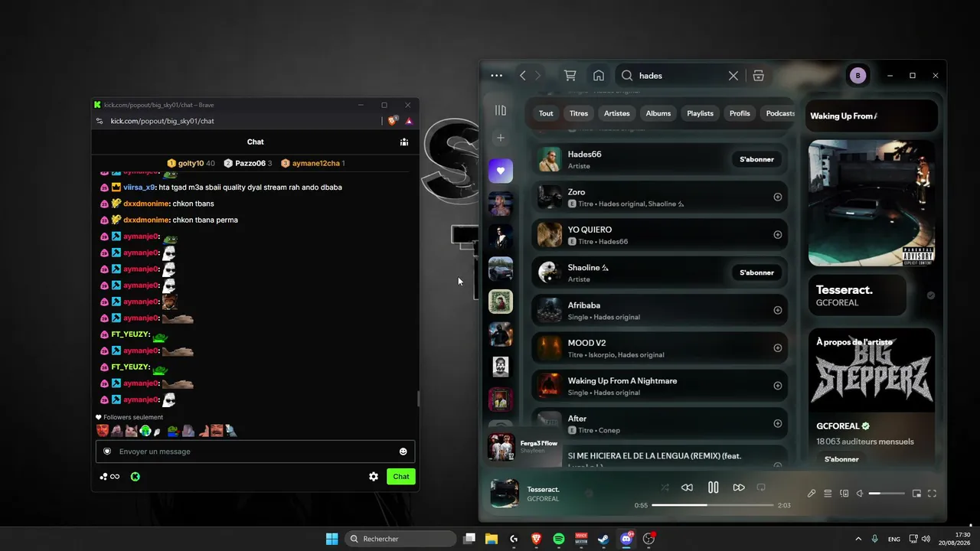Open the Discord icon on the taskbar
This screenshot has width=980, height=551.
click(x=626, y=539)
